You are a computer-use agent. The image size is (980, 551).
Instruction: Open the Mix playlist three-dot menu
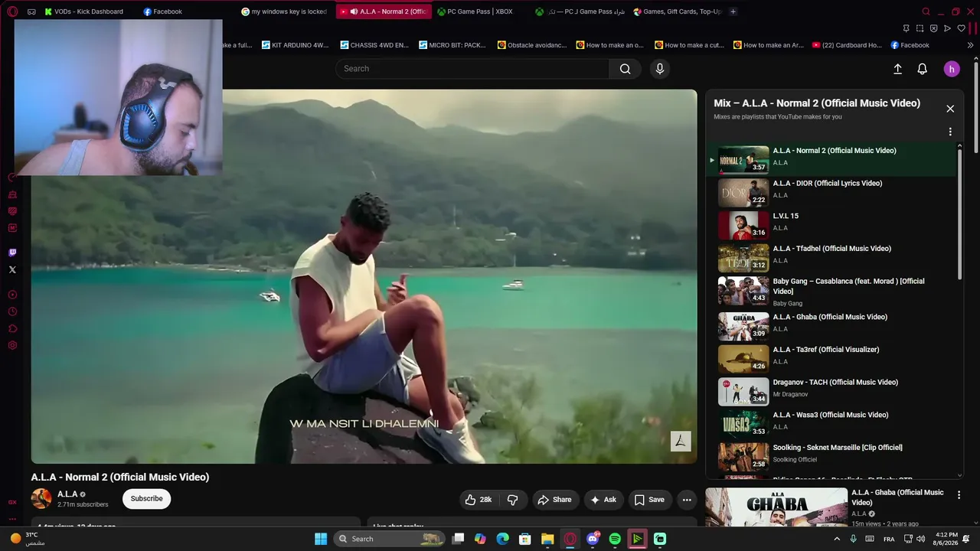coord(950,132)
